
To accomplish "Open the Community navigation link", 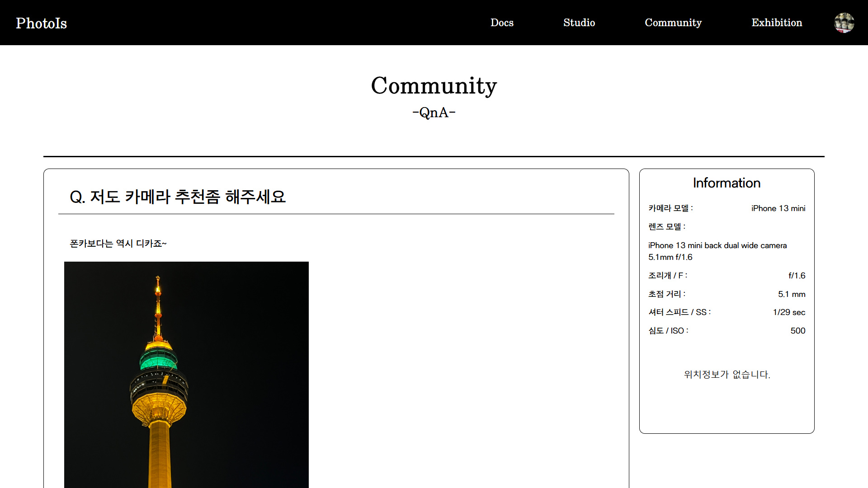I will pos(673,23).
